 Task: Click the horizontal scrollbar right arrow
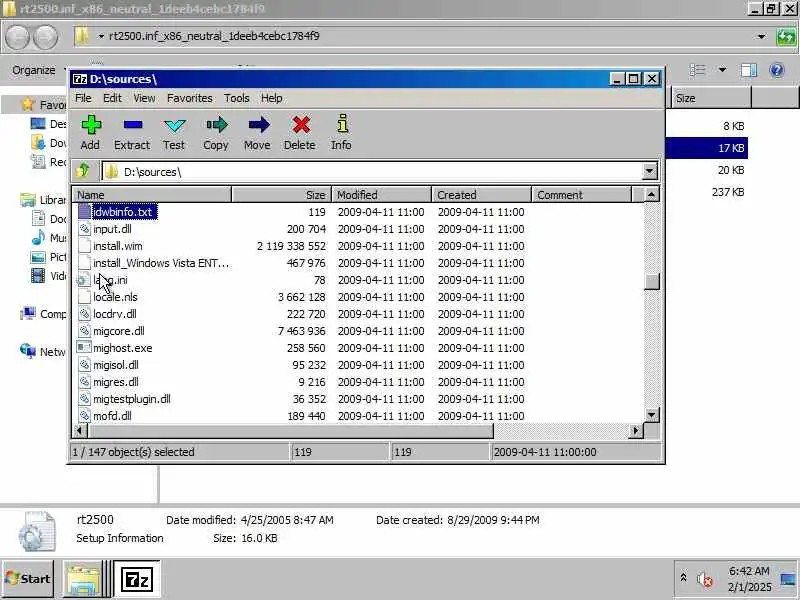click(x=636, y=431)
